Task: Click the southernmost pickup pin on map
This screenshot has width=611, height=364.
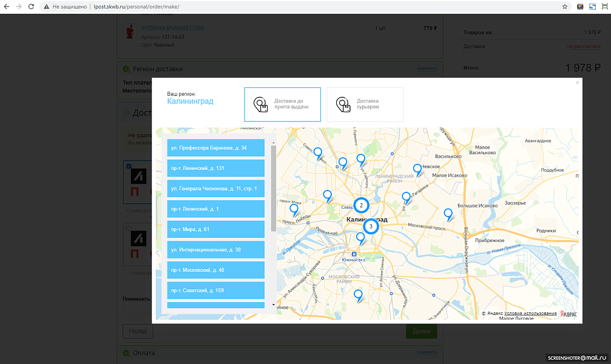Action: [x=358, y=295]
